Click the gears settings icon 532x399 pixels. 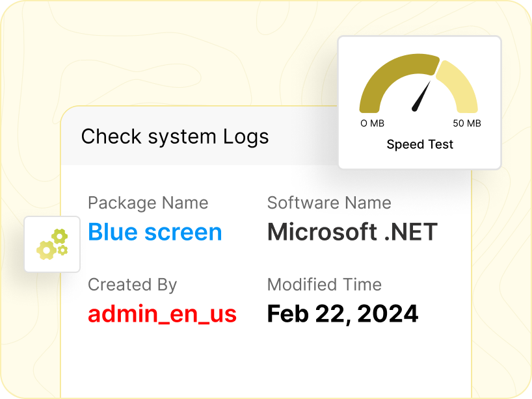52,244
